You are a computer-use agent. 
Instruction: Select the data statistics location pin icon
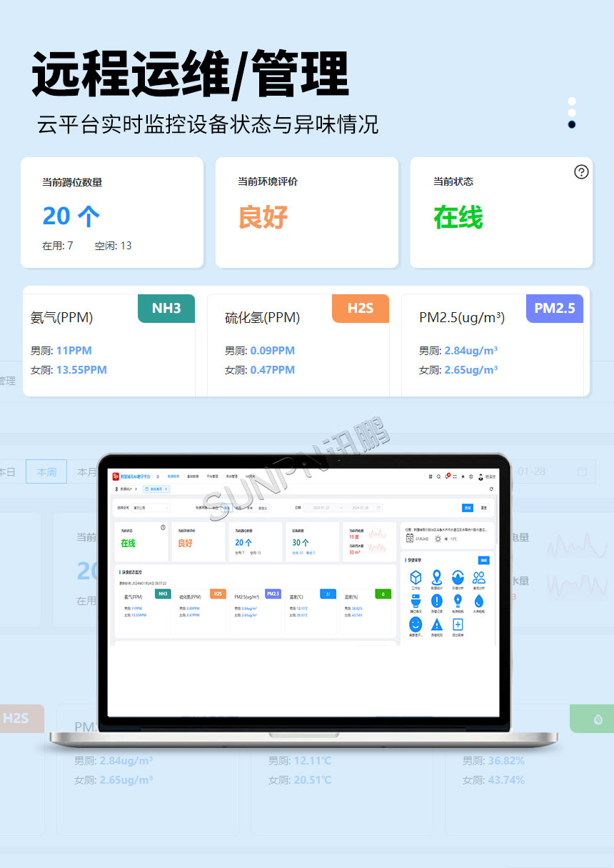click(438, 577)
